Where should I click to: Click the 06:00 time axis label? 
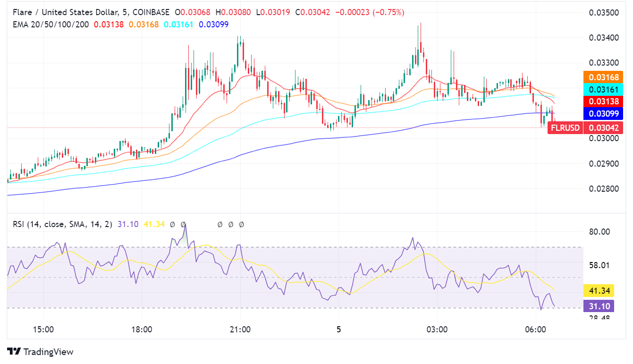coord(536,329)
